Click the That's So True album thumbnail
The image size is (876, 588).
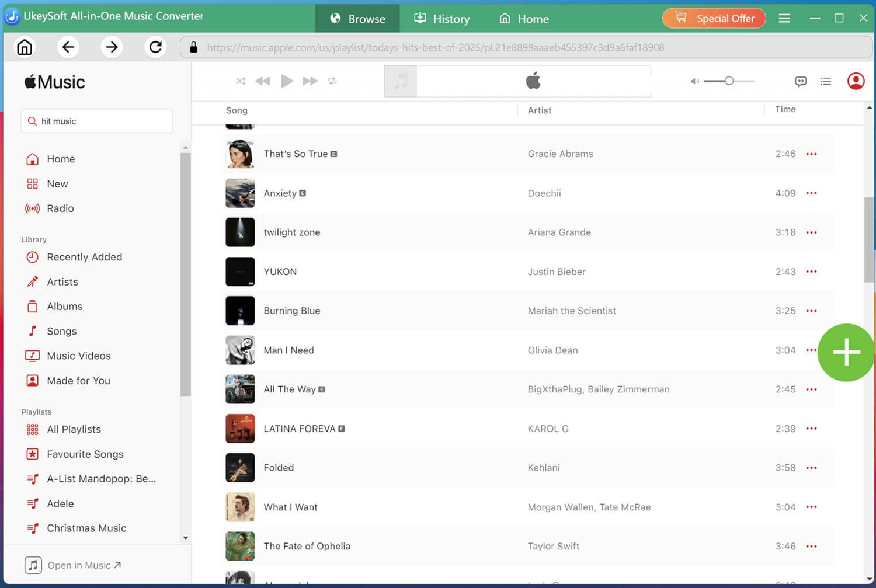click(x=240, y=154)
